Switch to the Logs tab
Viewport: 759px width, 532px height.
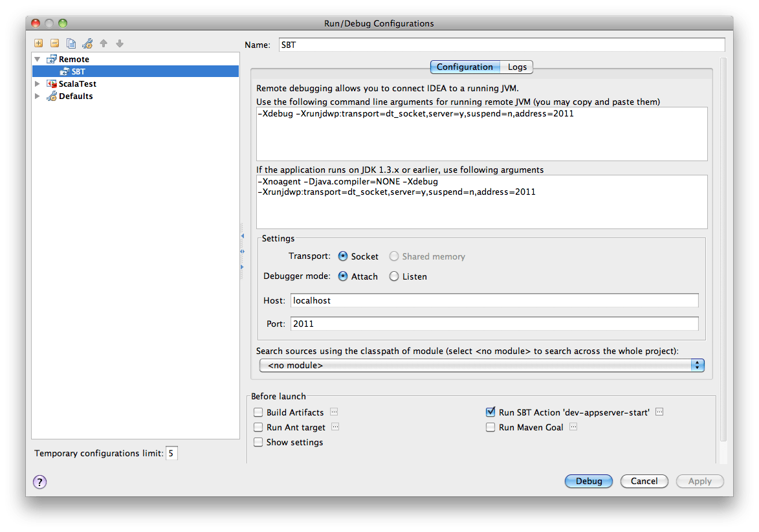pos(517,67)
